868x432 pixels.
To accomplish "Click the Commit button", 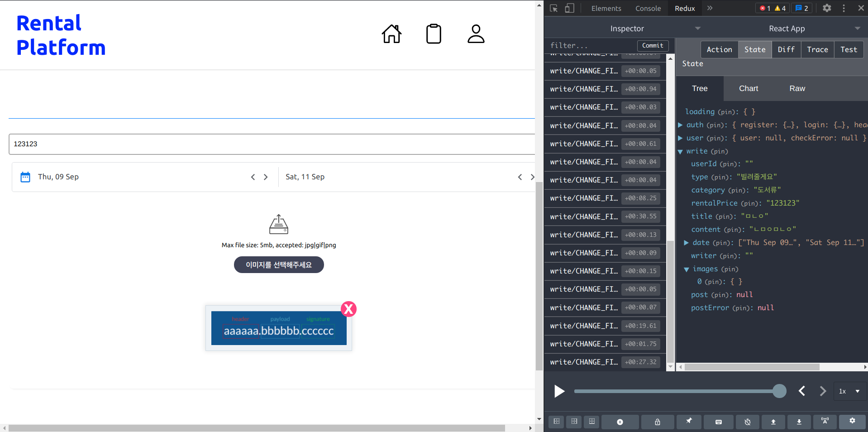I will point(653,45).
